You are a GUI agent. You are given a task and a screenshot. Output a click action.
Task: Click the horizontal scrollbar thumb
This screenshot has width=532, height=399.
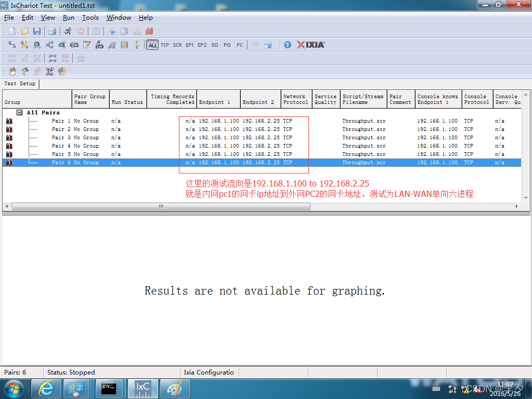[x=161, y=206]
